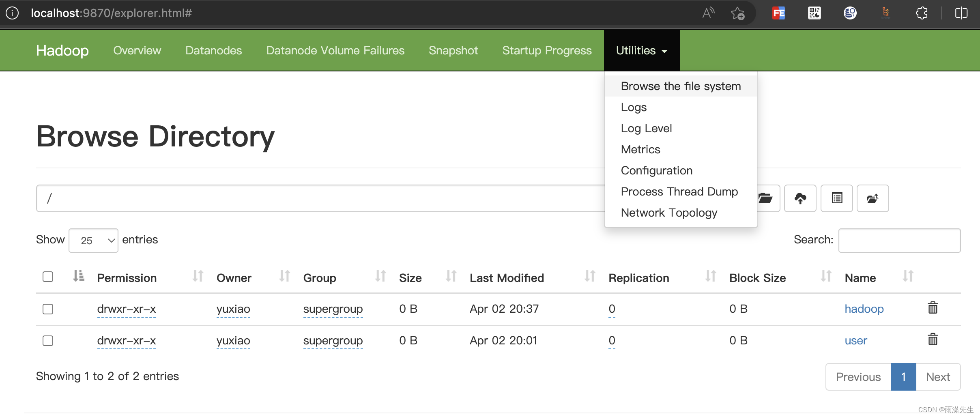980x417 pixels.
Task: Edit group supergroup of hadoop row
Action: (x=333, y=309)
